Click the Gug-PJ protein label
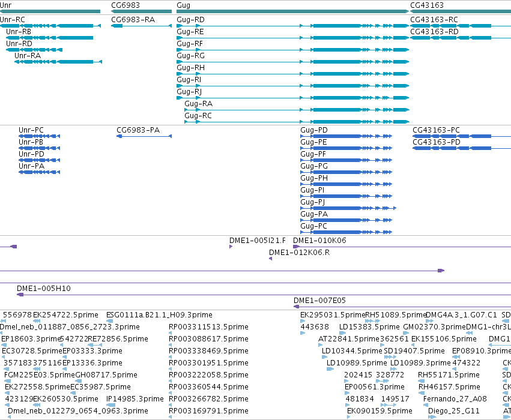Screen dimensions: 511x420 coord(313,202)
